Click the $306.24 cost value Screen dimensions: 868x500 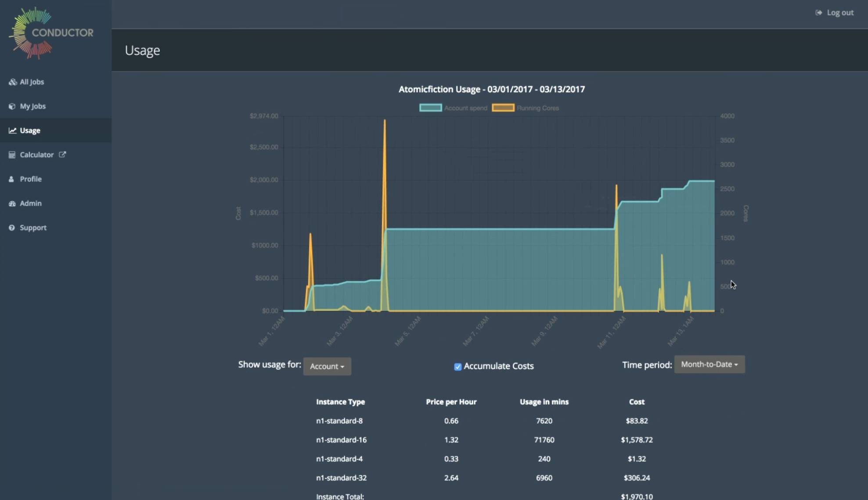637,478
